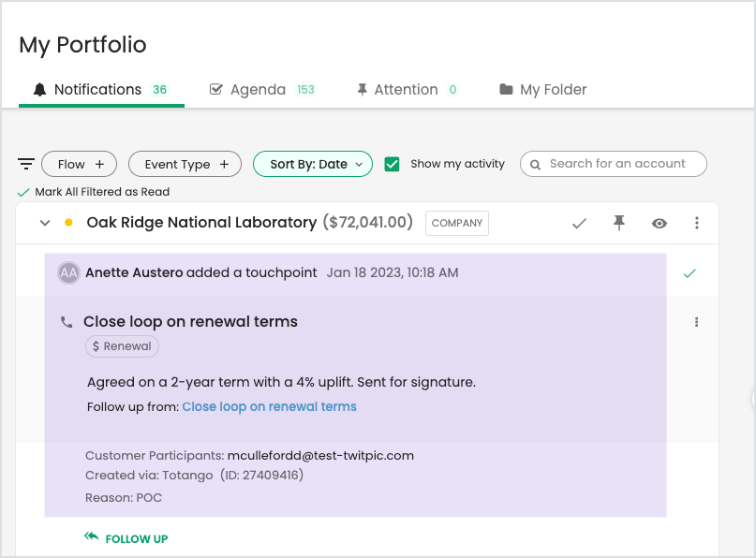756x558 pixels.
Task: Toggle the eye icon on the Oak Ridge row
Action: [x=660, y=223]
